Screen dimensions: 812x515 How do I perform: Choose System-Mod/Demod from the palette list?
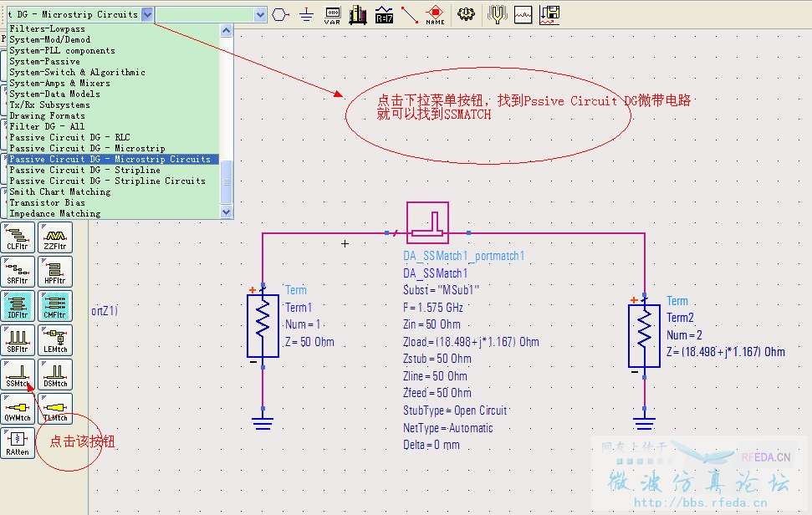click(x=113, y=40)
